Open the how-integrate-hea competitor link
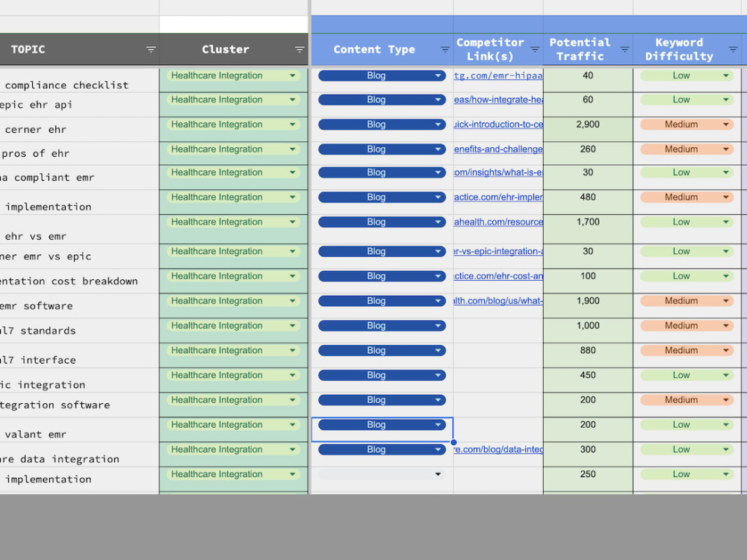Viewport: 747px width, 560px height. coord(498,100)
